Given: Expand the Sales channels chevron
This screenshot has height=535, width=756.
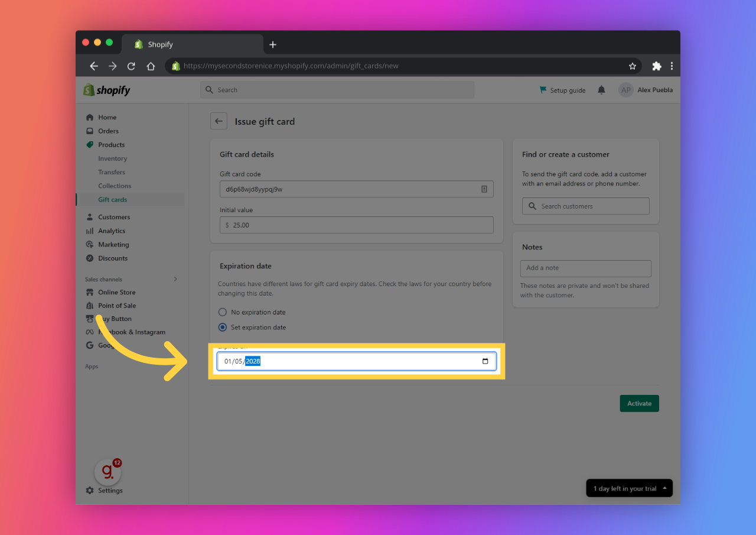Looking at the screenshot, I should pyautogui.click(x=175, y=279).
